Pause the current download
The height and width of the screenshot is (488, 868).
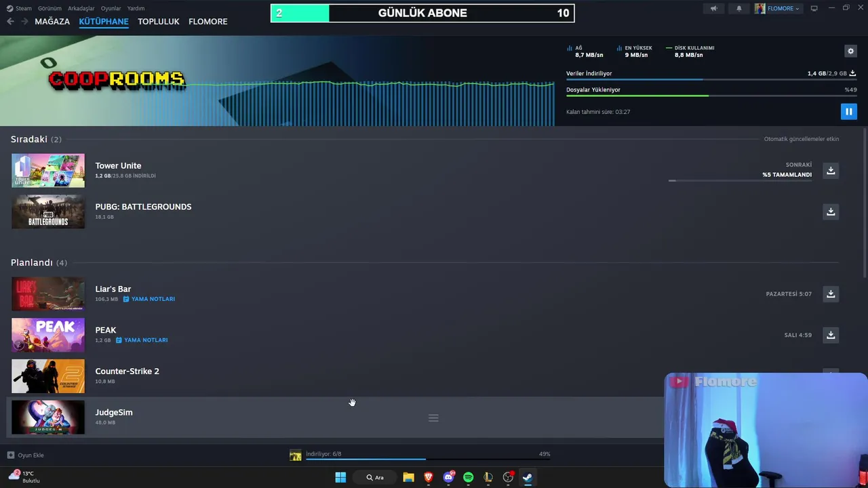848,111
